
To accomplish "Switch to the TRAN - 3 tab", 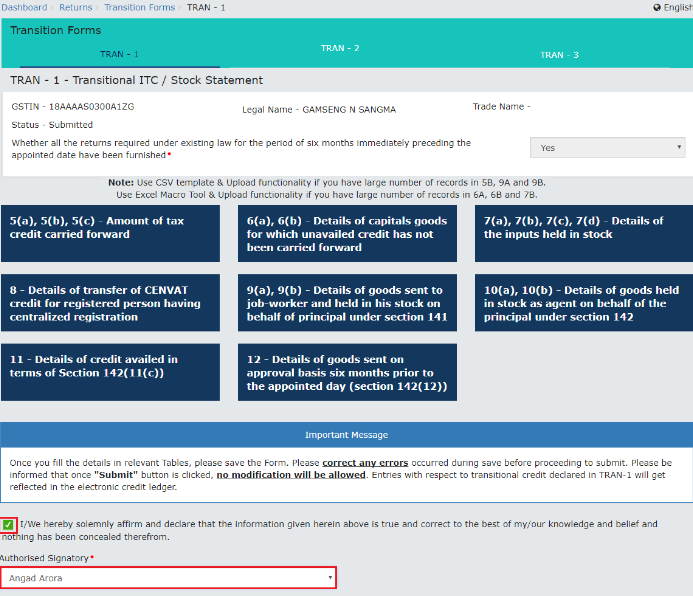I will (559, 55).
